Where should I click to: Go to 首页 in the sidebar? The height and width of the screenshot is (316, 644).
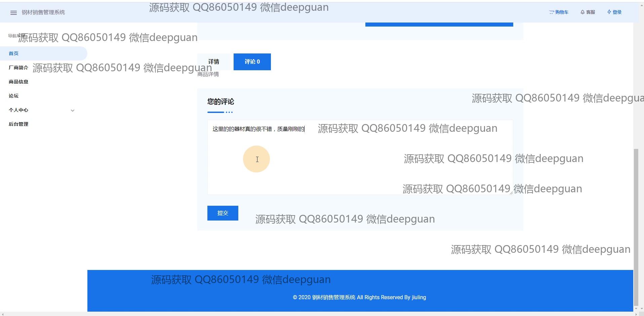tap(14, 53)
